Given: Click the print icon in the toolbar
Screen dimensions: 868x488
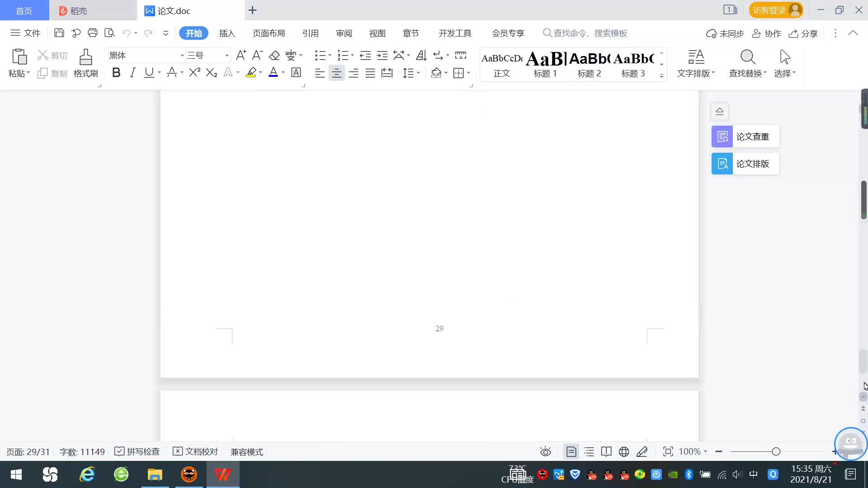Looking at the screenshot, I should (x=93, y=33).
